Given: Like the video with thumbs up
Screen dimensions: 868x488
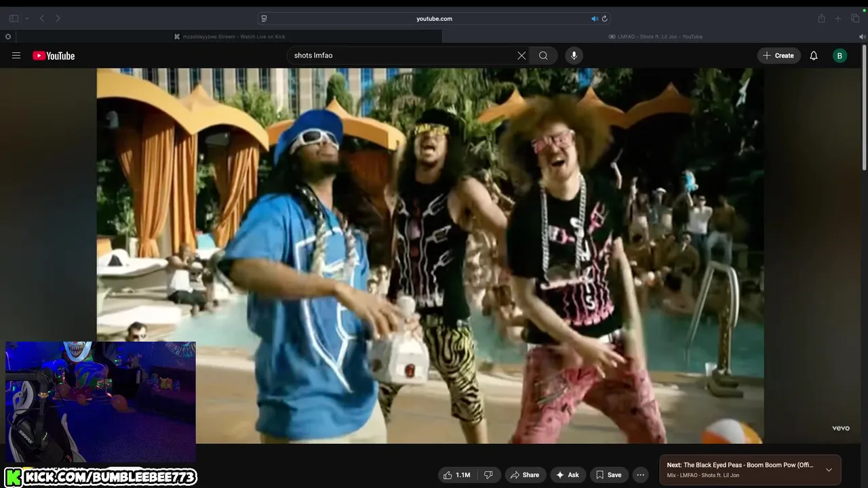Looking at the screenshot, I should [456, 475].
